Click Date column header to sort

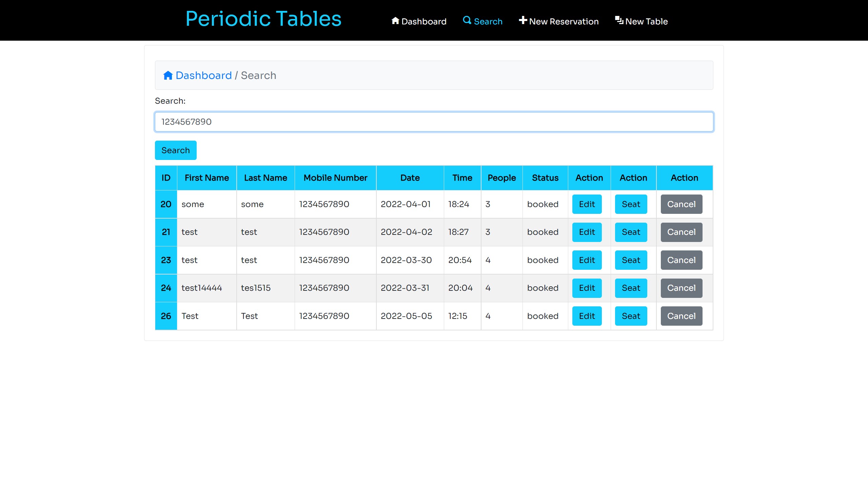pos(410,178)
